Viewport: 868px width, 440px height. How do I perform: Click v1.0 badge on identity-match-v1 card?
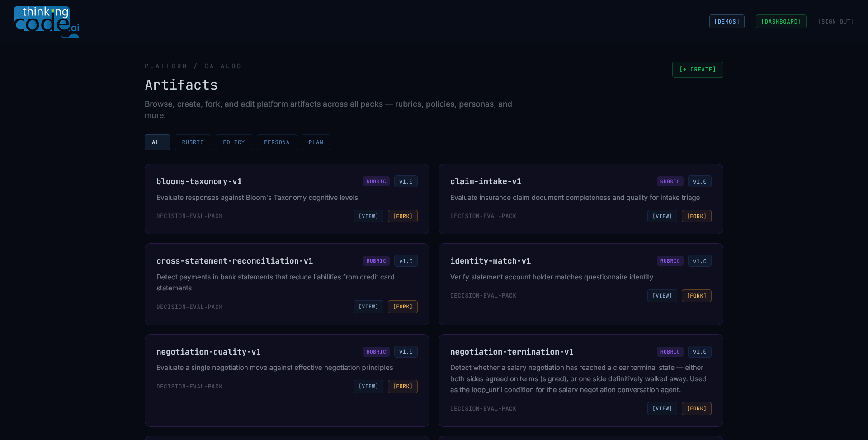[x=700, y=261]
